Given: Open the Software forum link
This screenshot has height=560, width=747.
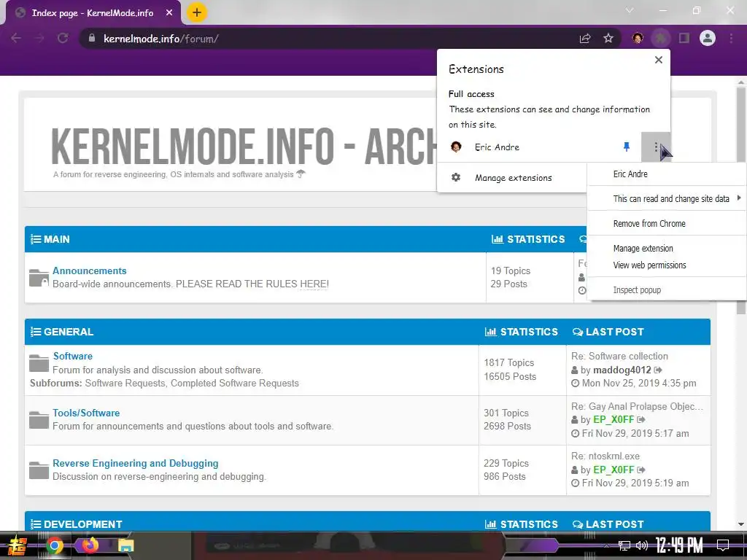Looking at the screenshot, I should (x=72, y=356).
